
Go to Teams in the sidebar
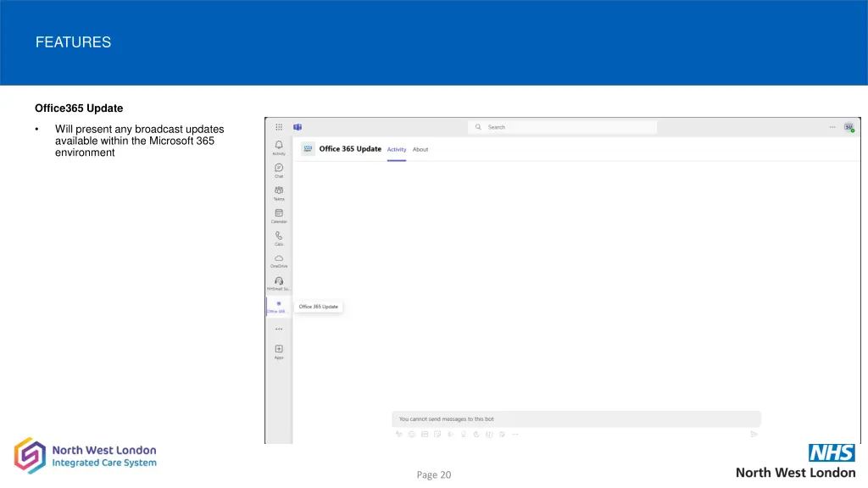[x=279, y=192]
